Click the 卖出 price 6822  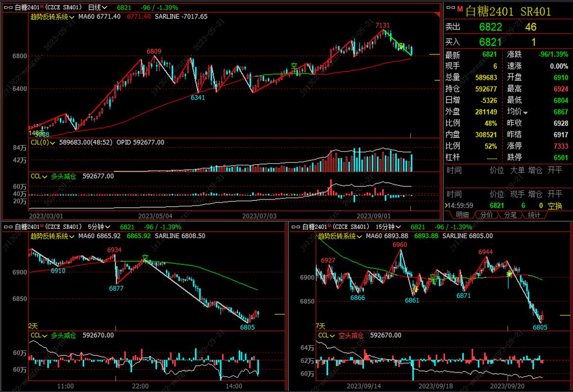[490, 27]
